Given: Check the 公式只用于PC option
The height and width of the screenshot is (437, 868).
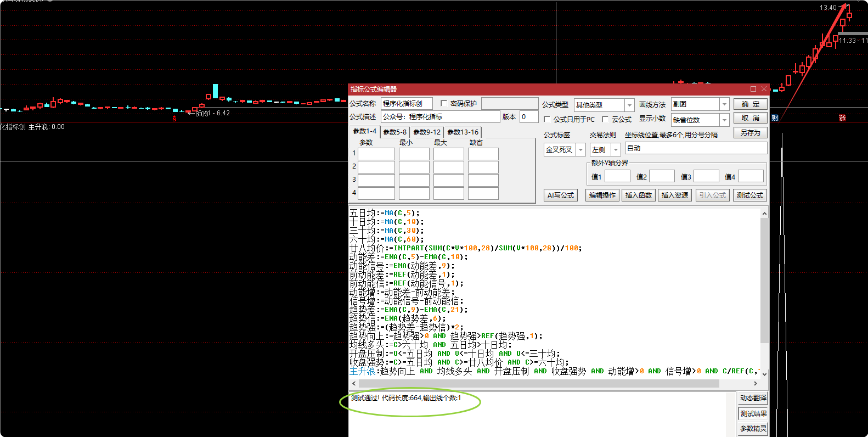Looking at the screenshot, I should 547,119.
